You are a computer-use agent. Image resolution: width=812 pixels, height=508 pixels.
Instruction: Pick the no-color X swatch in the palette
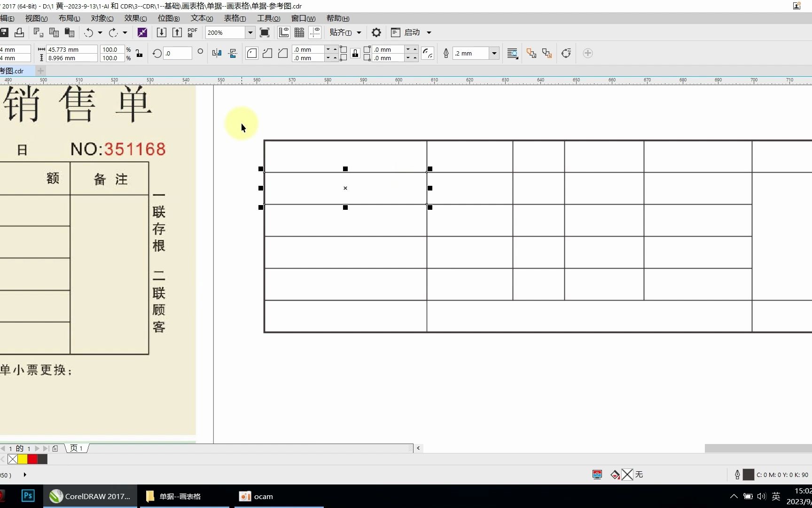pos(13,459)
